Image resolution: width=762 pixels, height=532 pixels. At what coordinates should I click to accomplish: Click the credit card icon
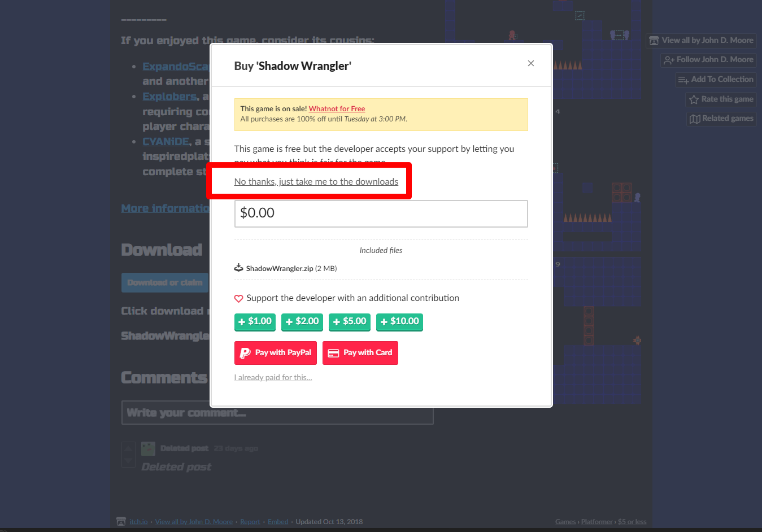pos(333,353)
